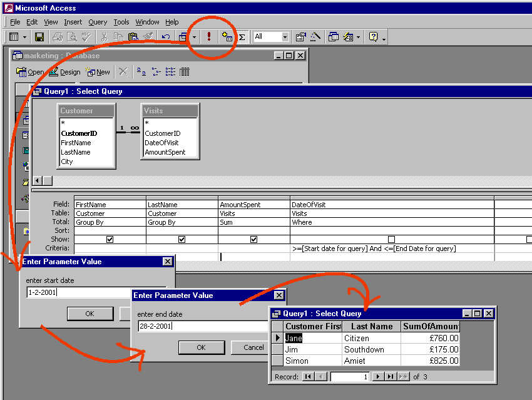The image size is (532, 400).
Task: Click table pane left scroll arrow
Action: click(x=38, y=181)
